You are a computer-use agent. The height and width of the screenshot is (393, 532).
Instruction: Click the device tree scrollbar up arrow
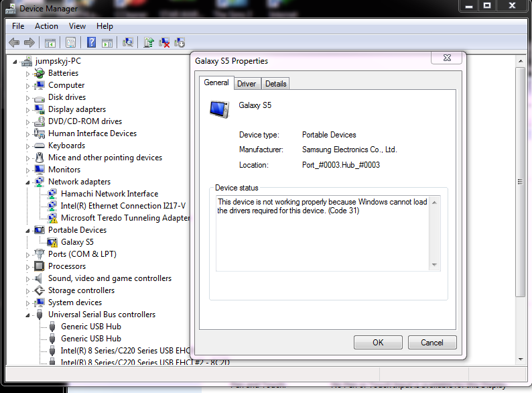coord(521,61)
